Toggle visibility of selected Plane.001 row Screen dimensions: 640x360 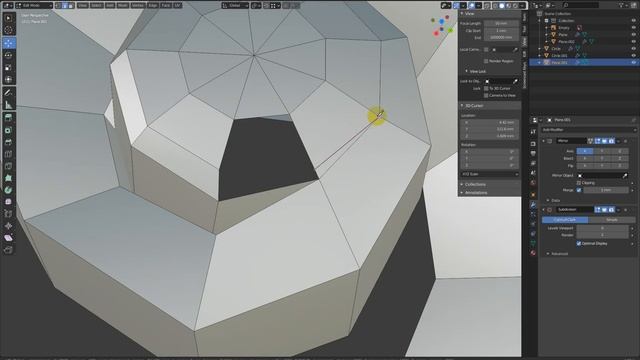(x=633, y=62)
